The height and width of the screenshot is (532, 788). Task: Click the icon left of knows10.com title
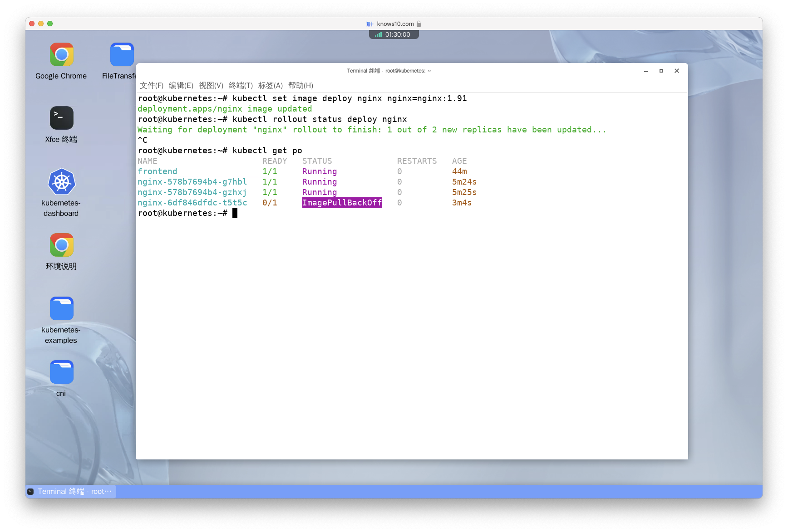point(369,24)
